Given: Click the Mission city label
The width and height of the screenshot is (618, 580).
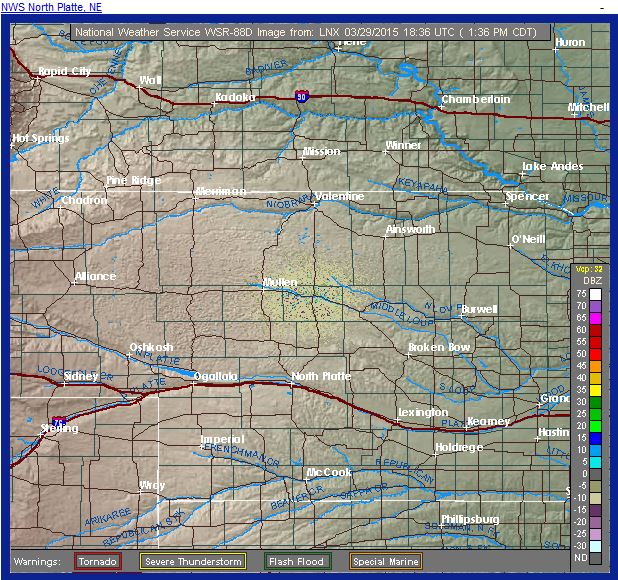Looking at the screenshot, I should pos(322,151).
